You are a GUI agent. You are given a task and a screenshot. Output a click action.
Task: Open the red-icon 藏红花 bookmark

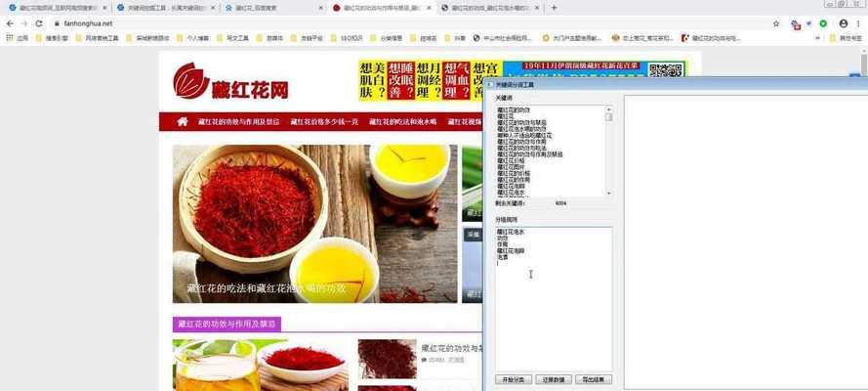710,38
